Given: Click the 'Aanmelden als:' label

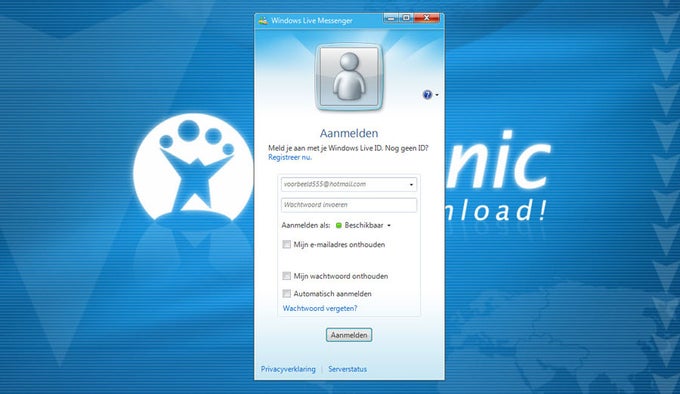Looking at the screenshot, I should click(x=306, y=225).
